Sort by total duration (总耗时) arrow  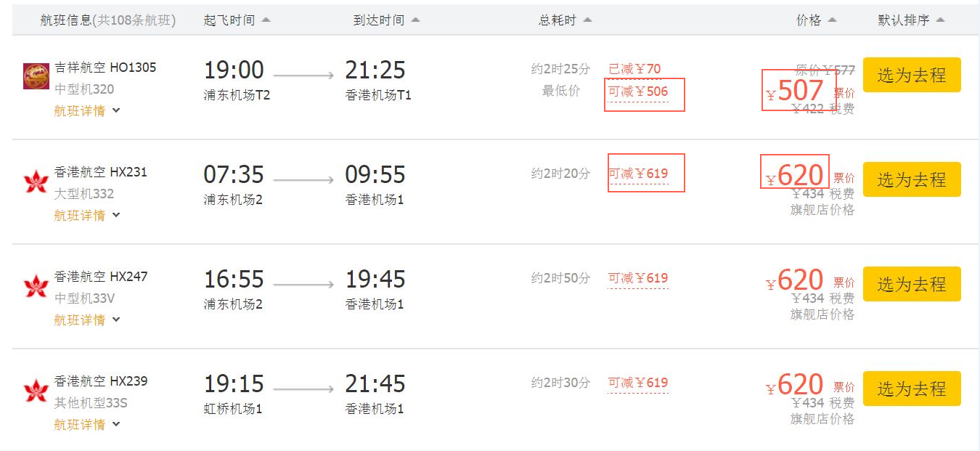587,20
